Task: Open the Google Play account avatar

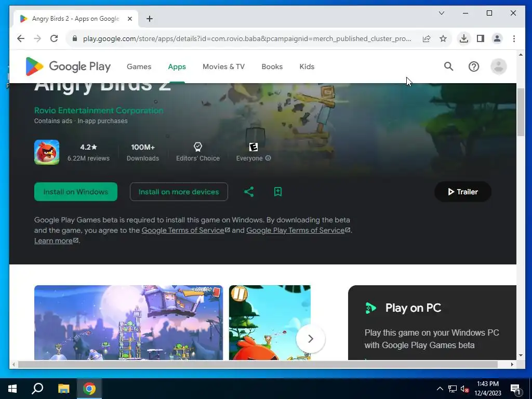Action: point(498,66)
